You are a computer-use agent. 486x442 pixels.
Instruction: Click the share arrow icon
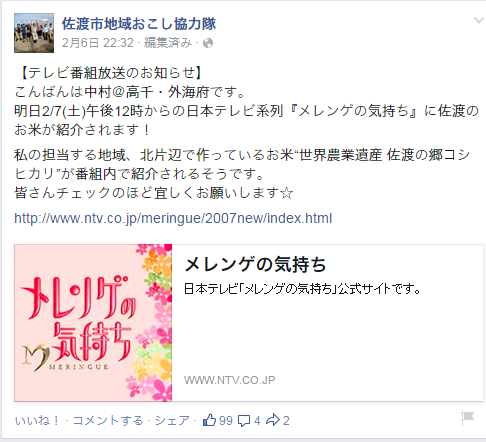(273, 420)
